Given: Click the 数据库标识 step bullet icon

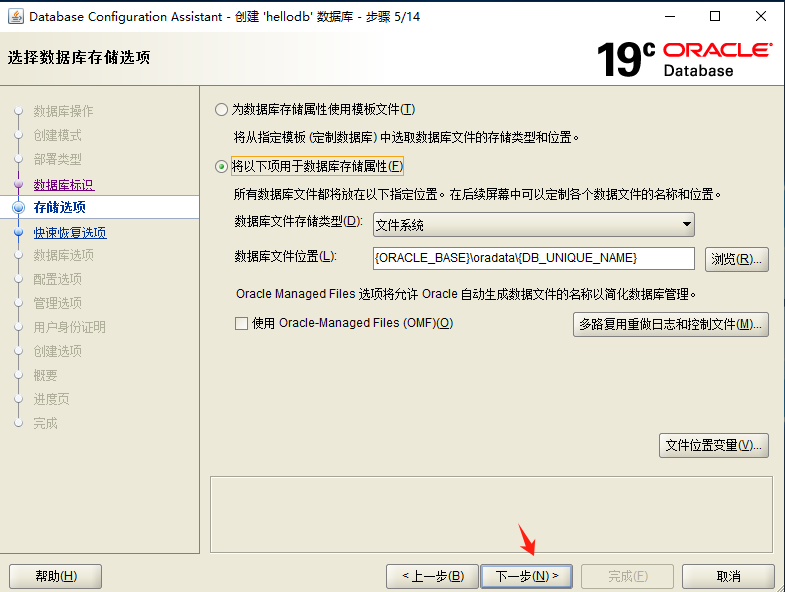Looking at the screenshot, I should pyautogui.click(x=19, y=184).
